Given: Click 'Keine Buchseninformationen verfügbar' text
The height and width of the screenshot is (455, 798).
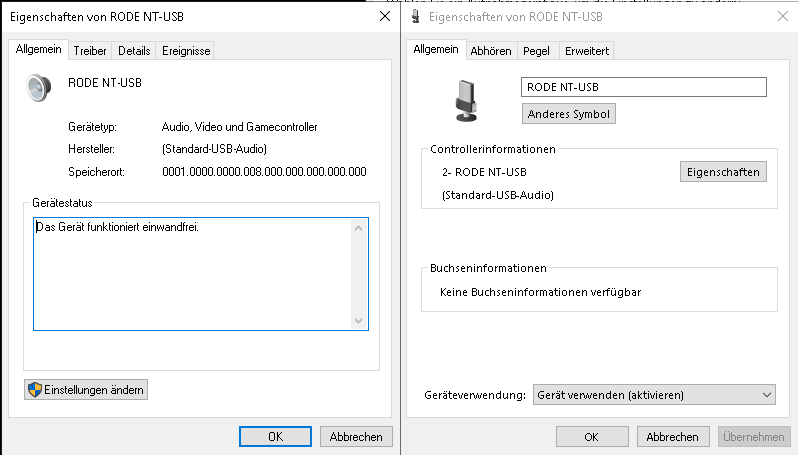Looking at the screenshot, I should pyautogui.click(x=540, y=292).
